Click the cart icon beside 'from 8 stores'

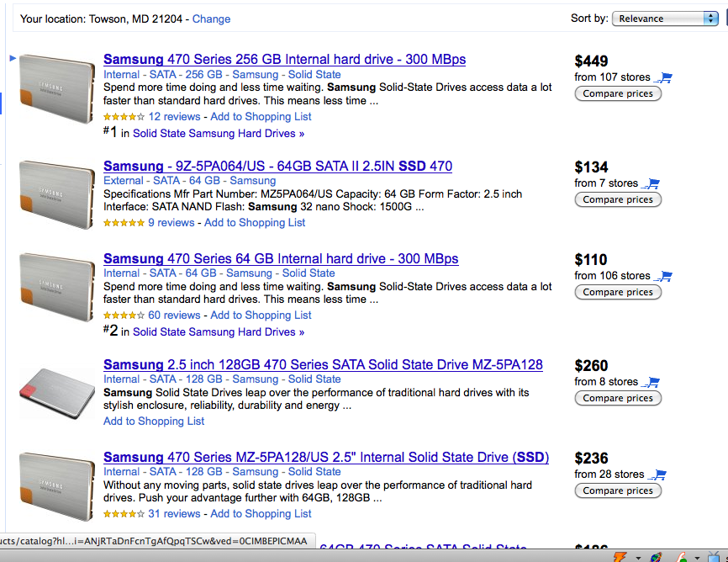[652, 382]
